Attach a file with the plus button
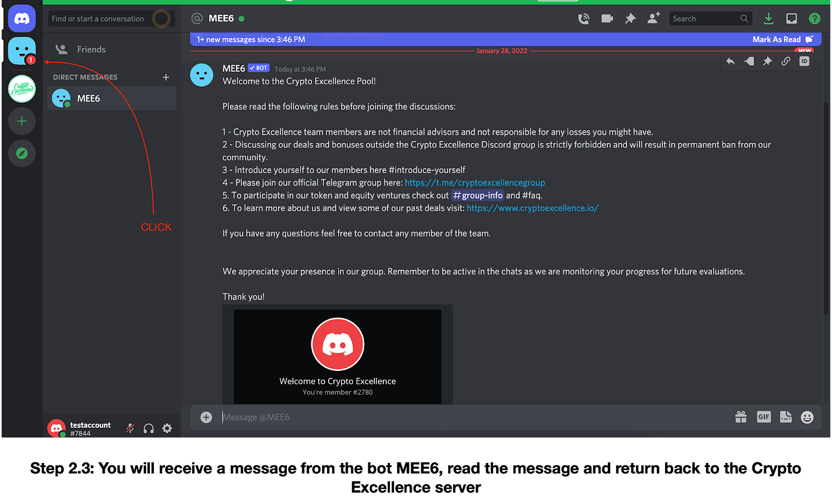Image resolution: width=832 pixels, height=504 pixels. tap(206, 417)
